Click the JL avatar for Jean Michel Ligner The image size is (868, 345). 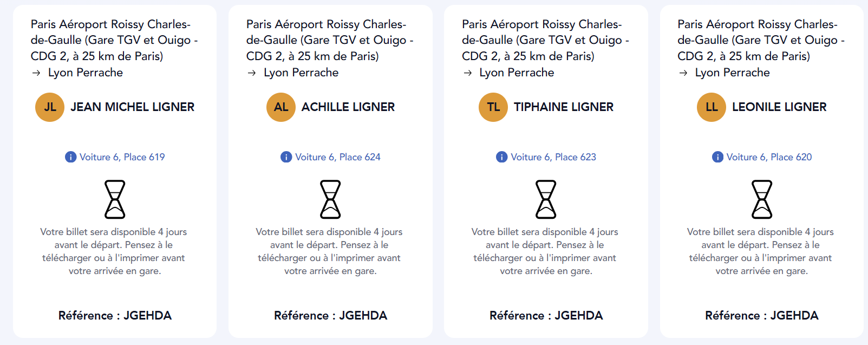(x=50, y=107)
